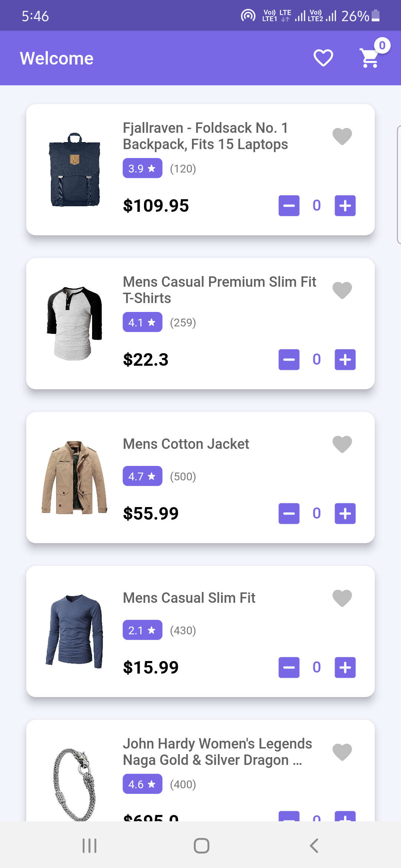The image size is (401, 868).
Task: Favorite the Fjallraven Foldsack backpack
Action: click(342, 136)
